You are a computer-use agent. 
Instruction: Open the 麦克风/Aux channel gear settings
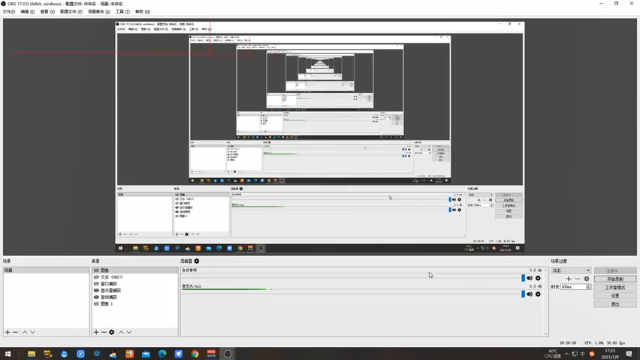click(x=538, y=294)
